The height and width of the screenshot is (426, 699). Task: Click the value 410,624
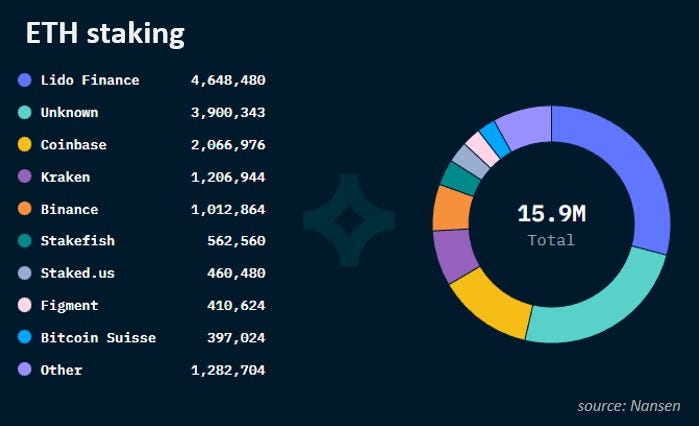(x=236, y=306)
